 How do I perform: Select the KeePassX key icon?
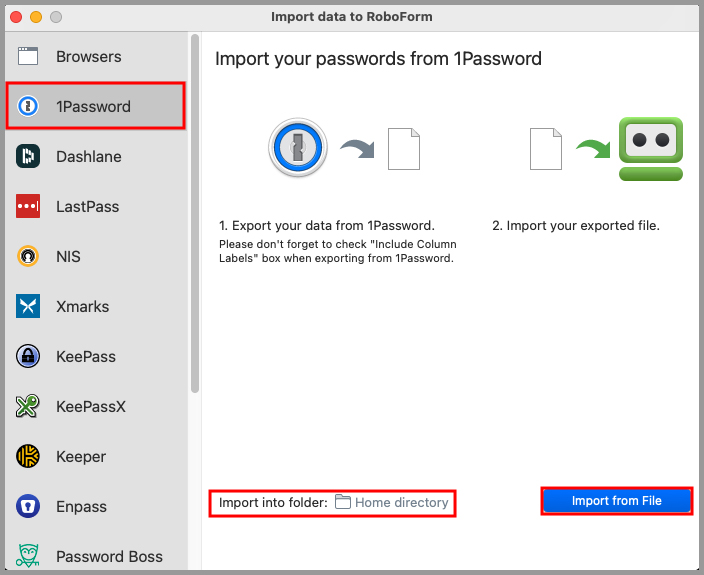28,407
